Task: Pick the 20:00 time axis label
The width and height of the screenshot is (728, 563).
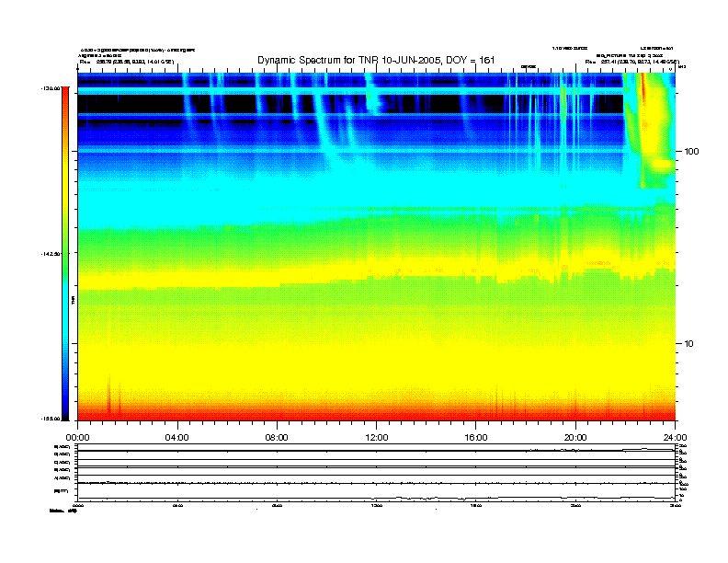Action: [x=575, y=438]
